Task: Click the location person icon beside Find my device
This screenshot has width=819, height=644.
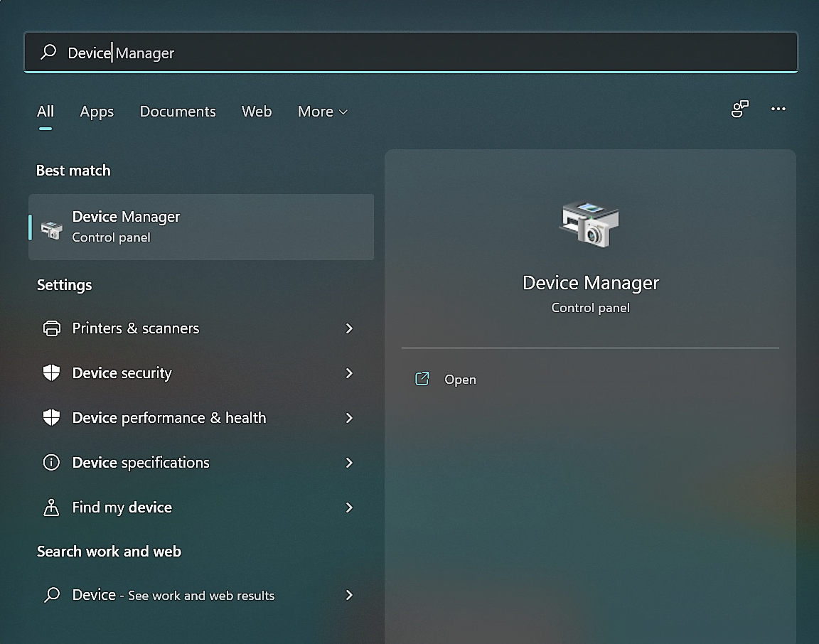Action: [x=51, y=507]
